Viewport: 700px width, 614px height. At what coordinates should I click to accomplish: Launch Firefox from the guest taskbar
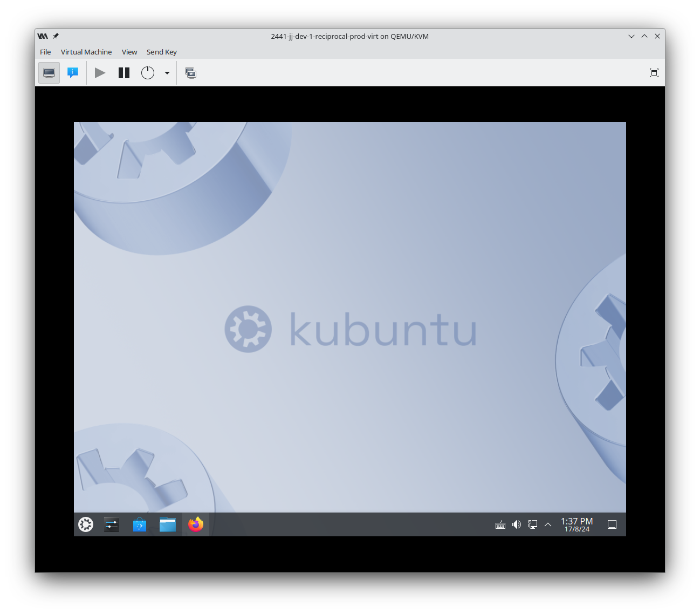tap(196, 524)
